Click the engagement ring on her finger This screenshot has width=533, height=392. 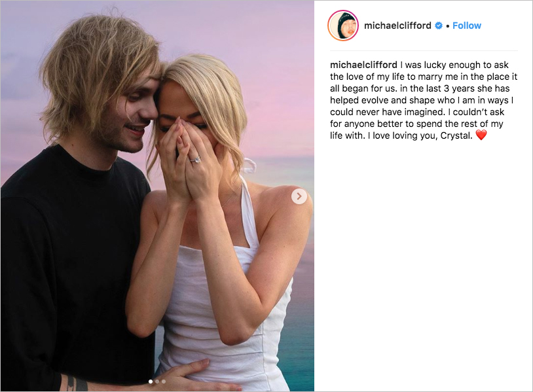click(195, 159)
